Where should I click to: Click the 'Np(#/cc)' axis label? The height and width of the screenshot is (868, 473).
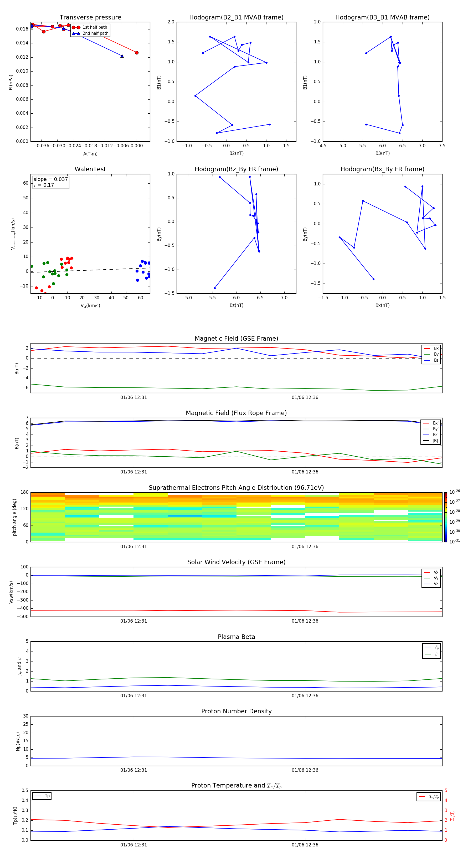tap(18, 741)
